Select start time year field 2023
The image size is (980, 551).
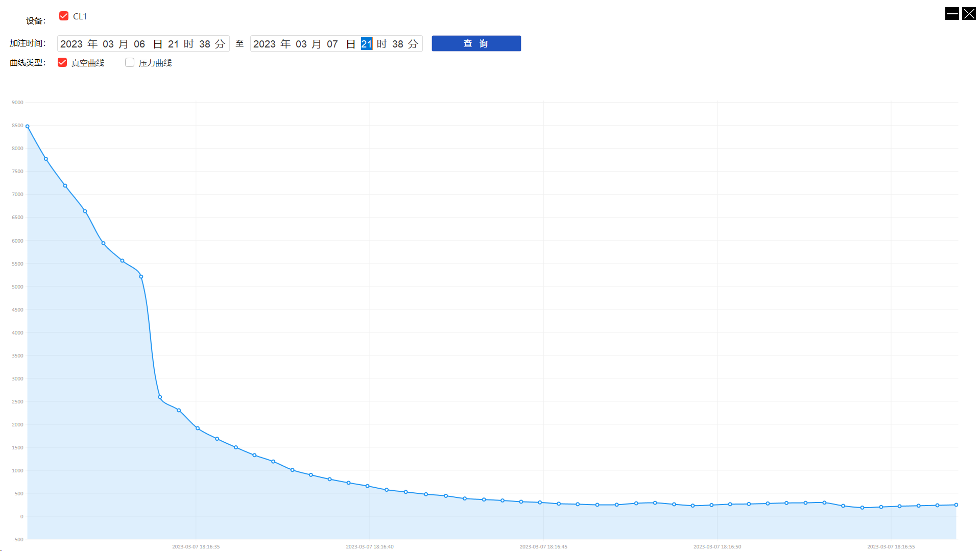[71, 44]
